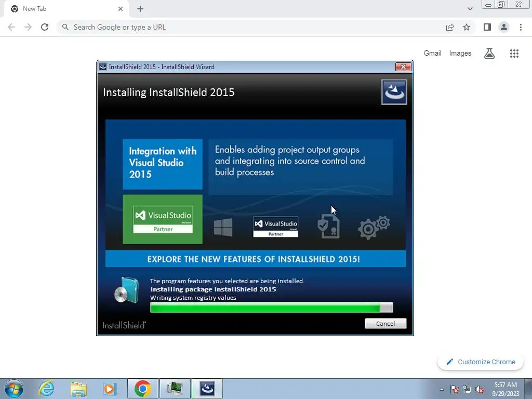The width and height of the screenshot is (532, 399).
Task: Open the Google apps grid
Action: (514, 54)
